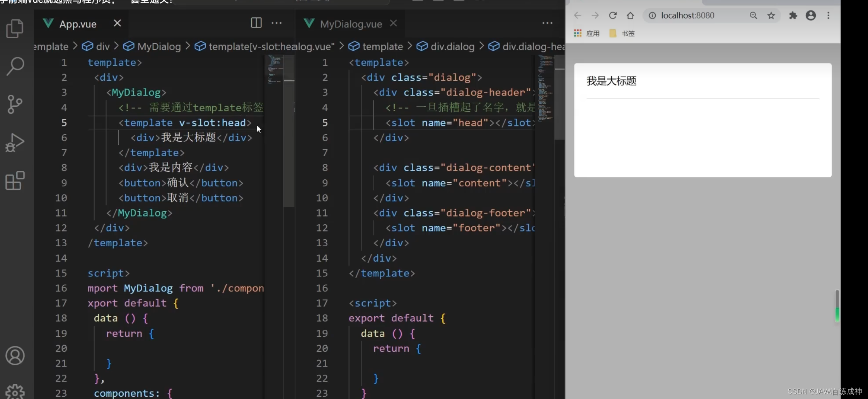This screenshot has height=399, width=868.
Task: Go to the browser home page
Action: (630, 15)
